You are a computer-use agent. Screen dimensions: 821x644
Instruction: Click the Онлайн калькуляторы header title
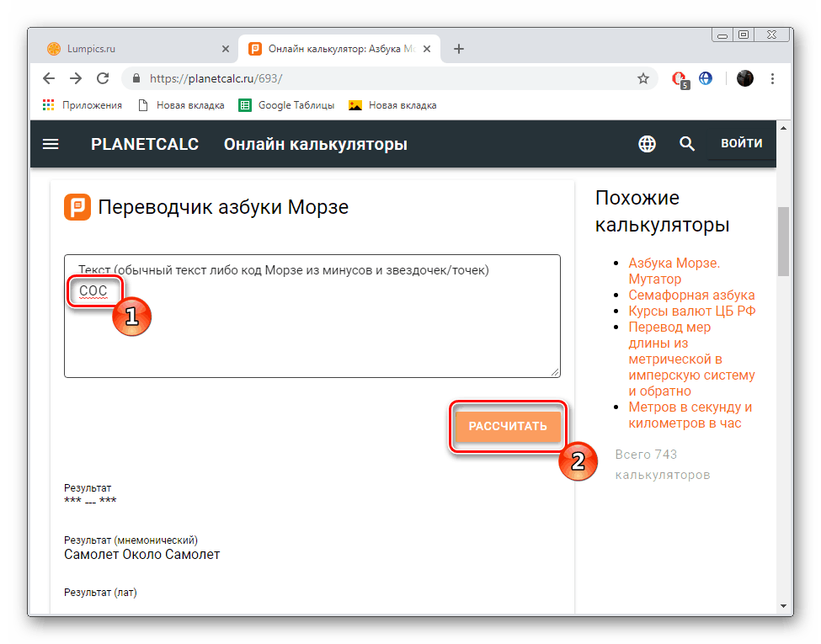tap(316, 144)
